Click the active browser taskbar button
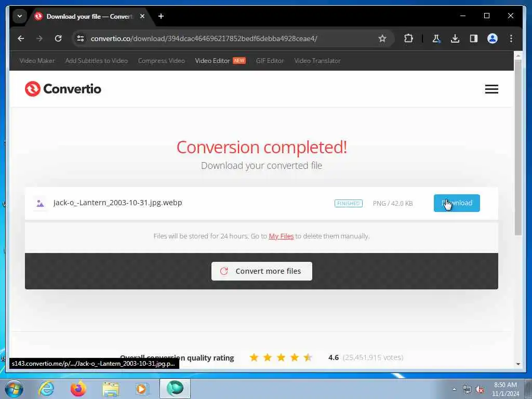 coord(175,389)
